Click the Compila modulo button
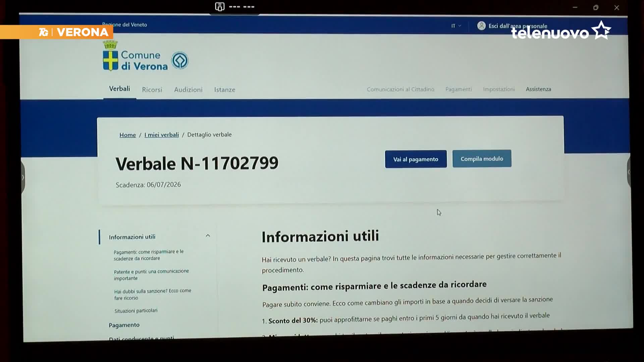This screenshot has height=362, width=644. click(482, 159)
